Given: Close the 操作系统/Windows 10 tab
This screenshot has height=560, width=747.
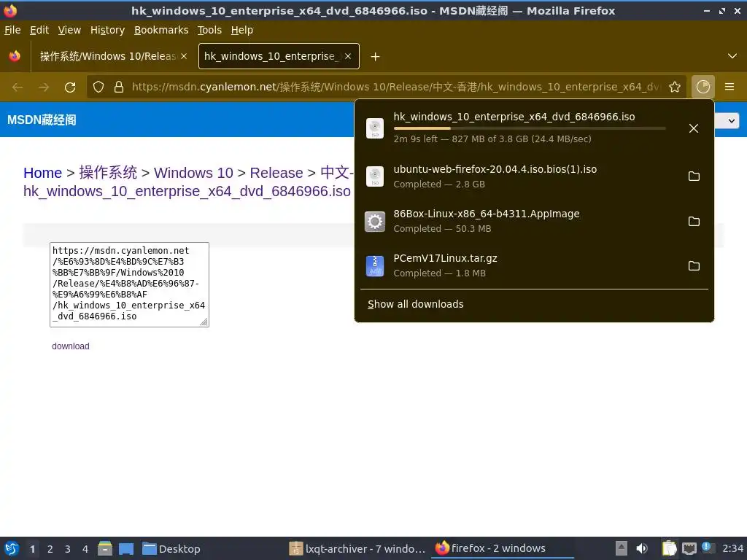Looking at the screenshot, I should (184, 56).
